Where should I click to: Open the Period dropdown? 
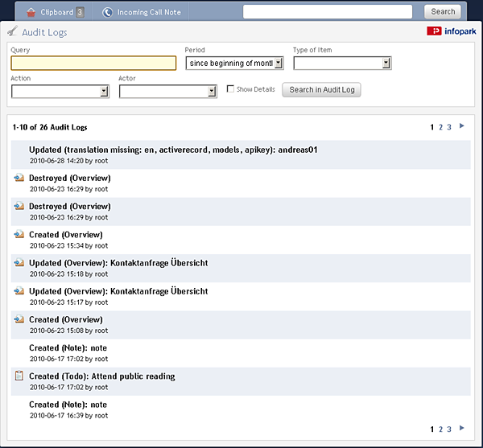[234, 63]
